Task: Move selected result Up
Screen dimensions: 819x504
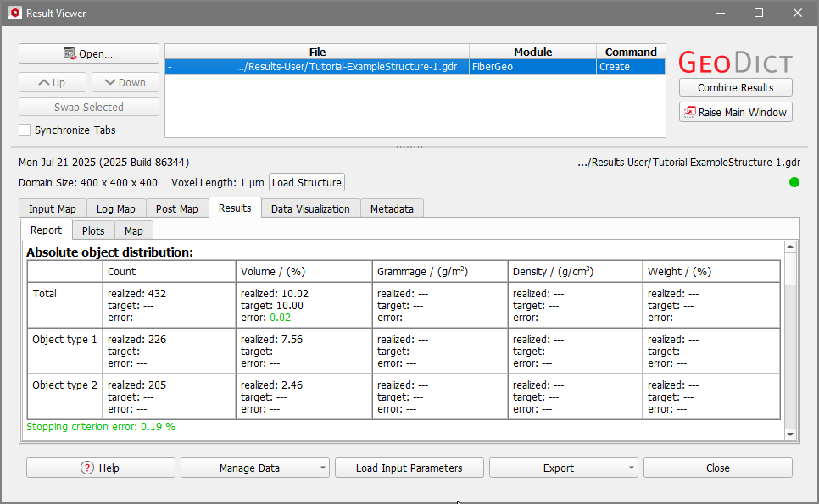Action: click(x=53, y=82)
